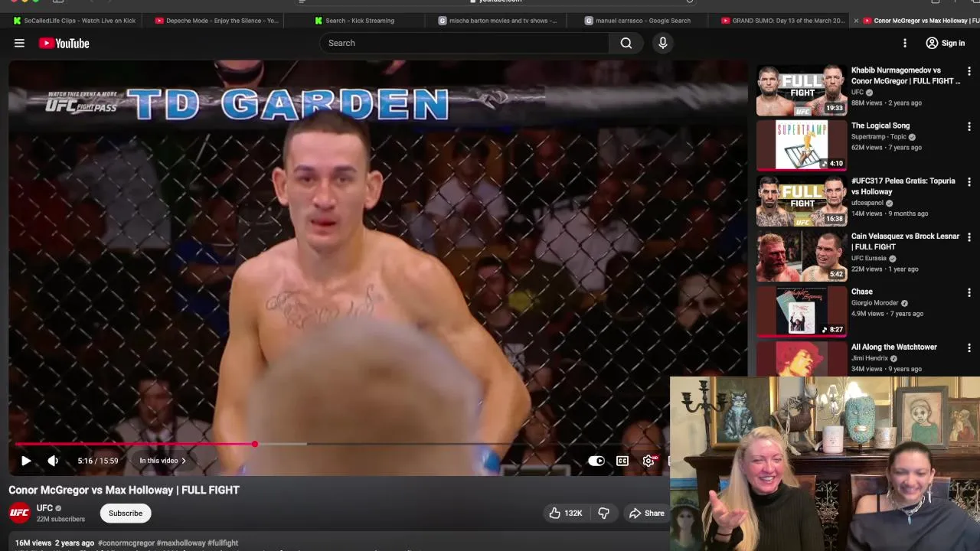Image resolution: width=980 pixels, height=551 pixels.
Task: Share the video
Action: 647,514
